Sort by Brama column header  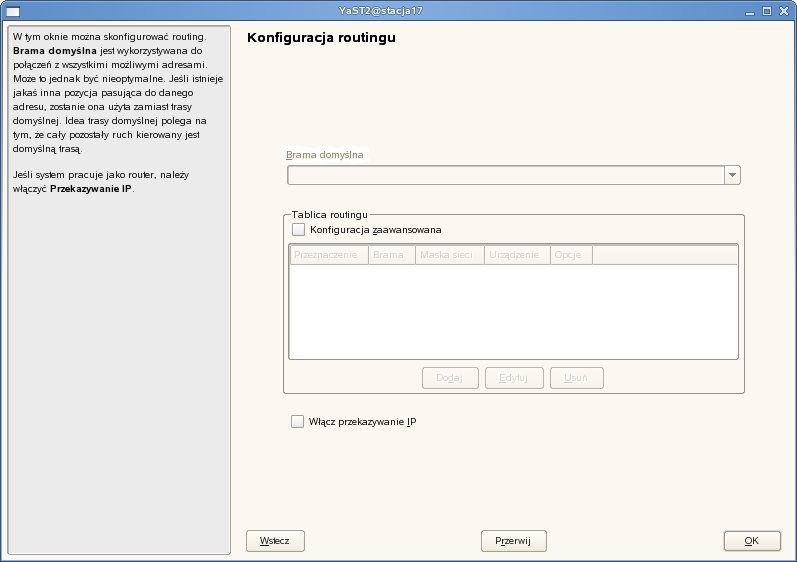391,255
